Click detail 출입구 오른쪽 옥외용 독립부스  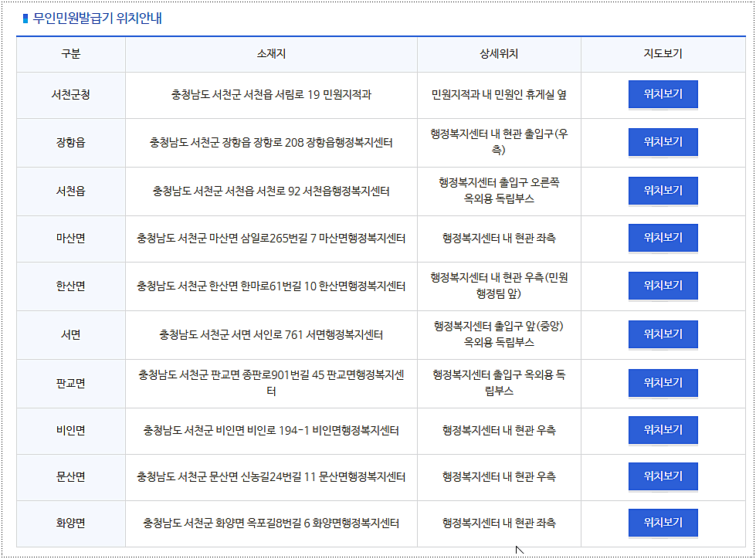click(x=499, y=191)
